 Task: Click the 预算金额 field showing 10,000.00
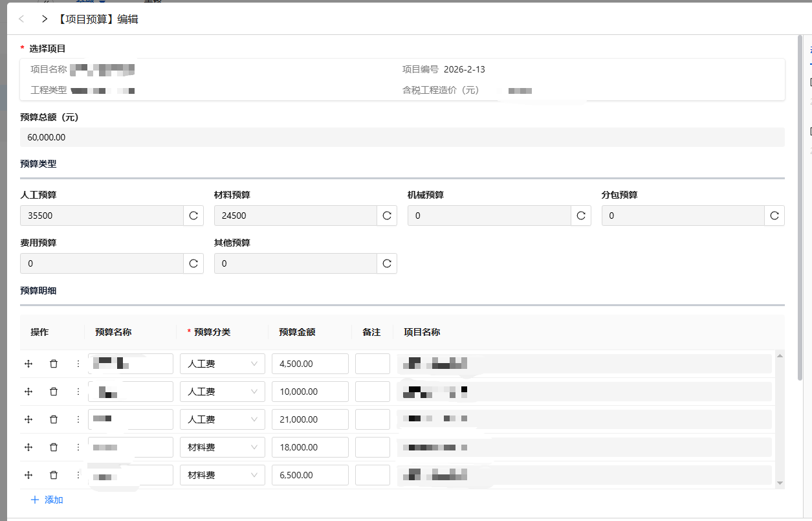pyautogui.click(x=310, y=392)
